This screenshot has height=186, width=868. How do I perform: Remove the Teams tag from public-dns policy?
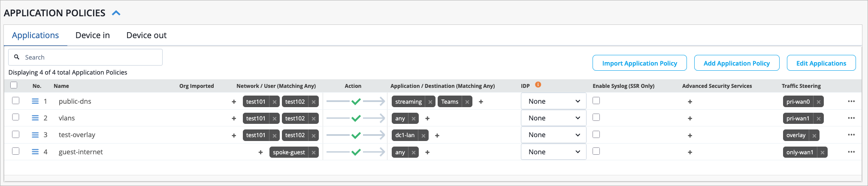click(x=467, y=102)
